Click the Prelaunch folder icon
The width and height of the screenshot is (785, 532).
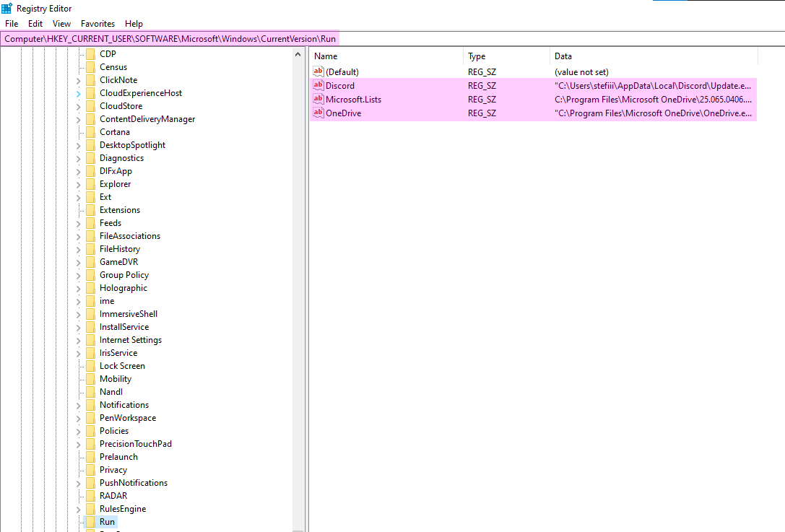(90, 457)
